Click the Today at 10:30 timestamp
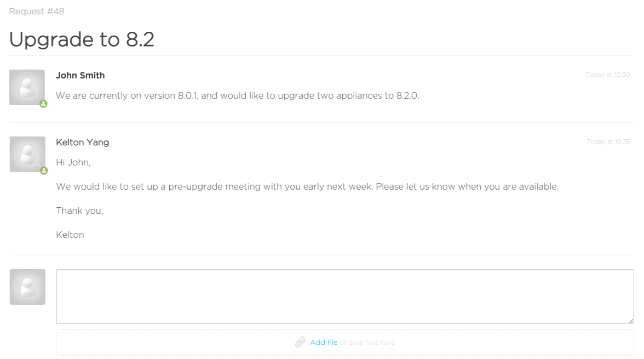 tap(608, 75)
